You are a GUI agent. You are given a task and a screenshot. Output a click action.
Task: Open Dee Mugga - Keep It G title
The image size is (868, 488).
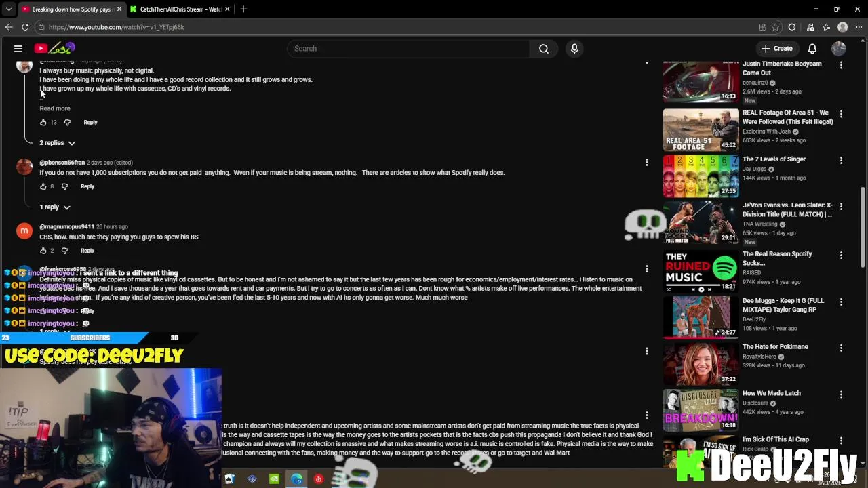(x=783, y=305)
